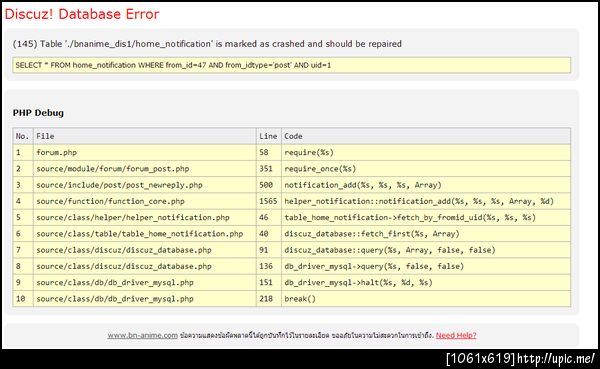600x369 pixels.
Task: Select the Discuz! Database Error heading
Action: pyautogui.click(x=82, y=14)
